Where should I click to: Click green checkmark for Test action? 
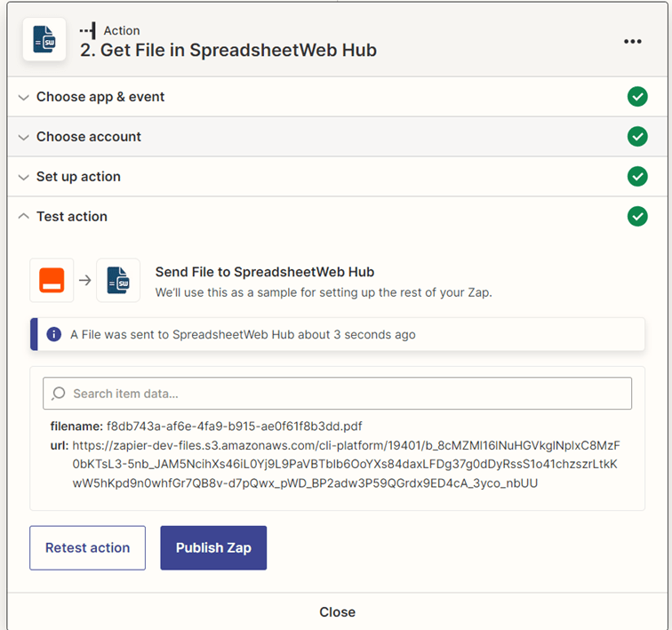point(637,216)
